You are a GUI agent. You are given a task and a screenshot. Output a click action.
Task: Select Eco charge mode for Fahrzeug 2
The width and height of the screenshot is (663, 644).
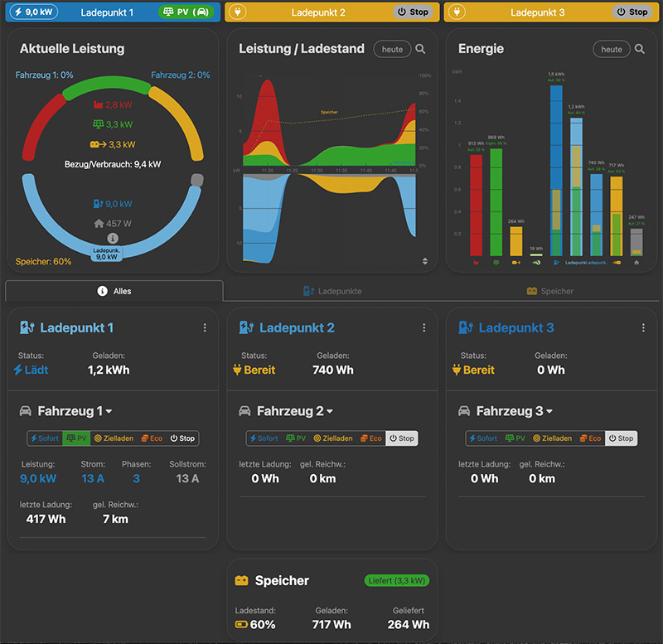pos(370,438)
